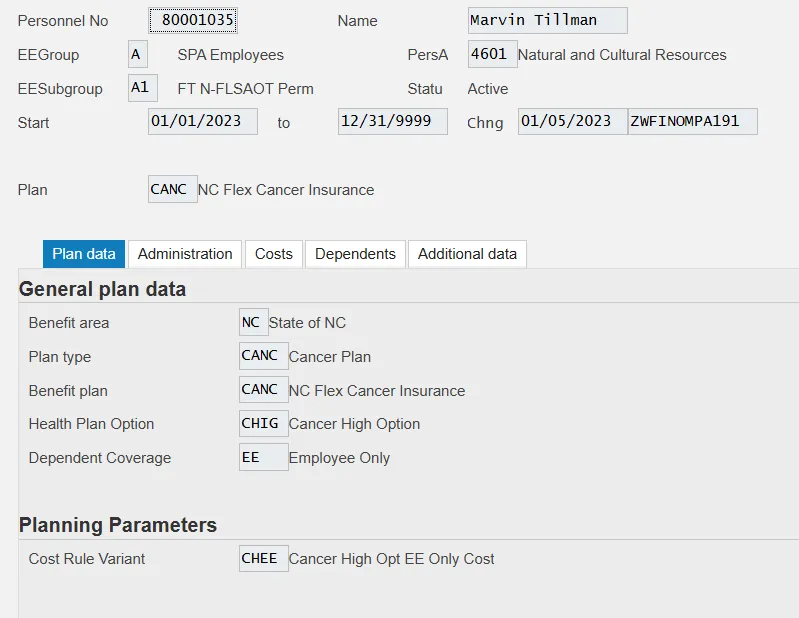Go to the Dependents tab
This screenshot has height=618, width=799.
(355, 254)
